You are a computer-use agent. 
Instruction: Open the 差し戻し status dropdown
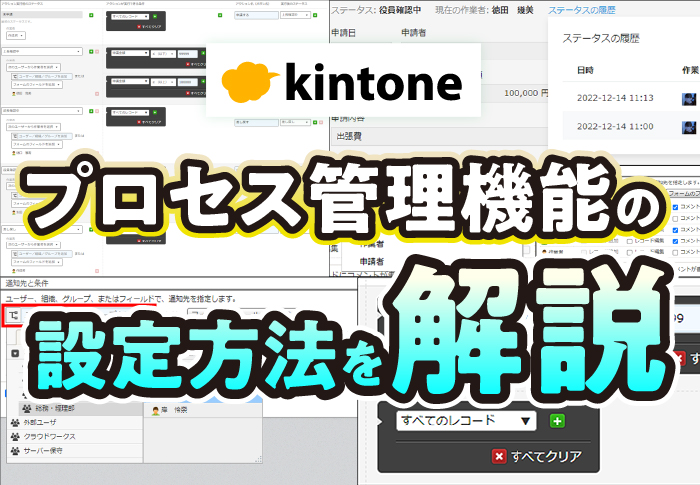coord(295,122)
